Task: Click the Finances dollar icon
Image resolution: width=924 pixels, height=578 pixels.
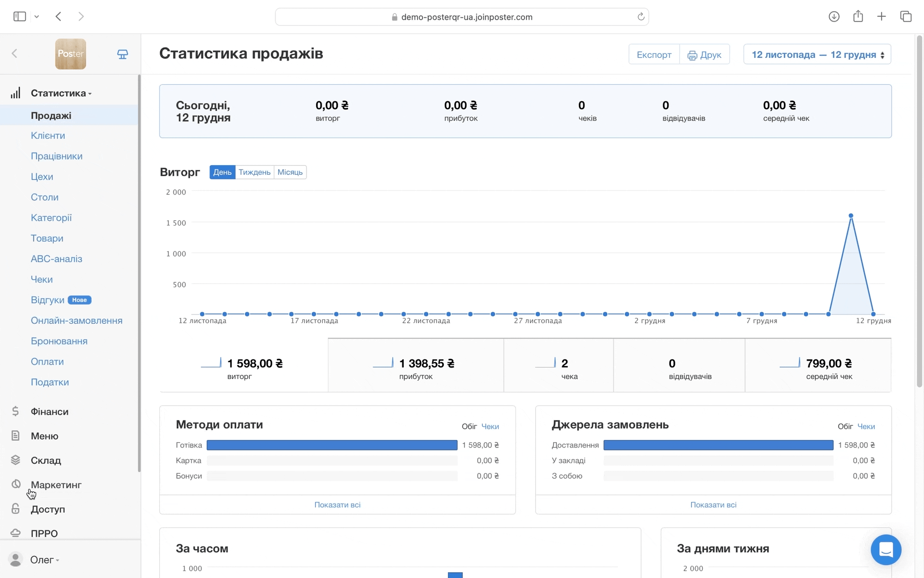Action: (15, 411)
